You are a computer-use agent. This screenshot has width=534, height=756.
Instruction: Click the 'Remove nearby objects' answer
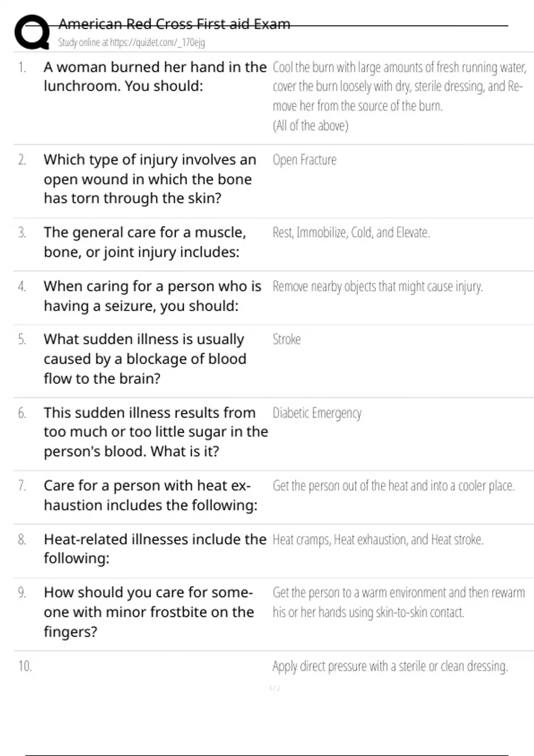pyautogui.click(x=377, y=287)
